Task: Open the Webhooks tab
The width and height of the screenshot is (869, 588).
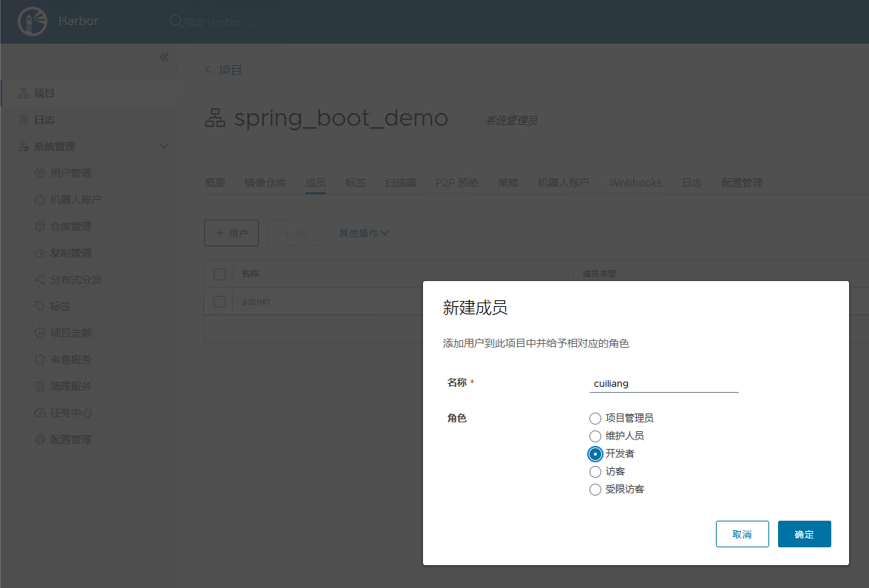Action: coord(636,183)
